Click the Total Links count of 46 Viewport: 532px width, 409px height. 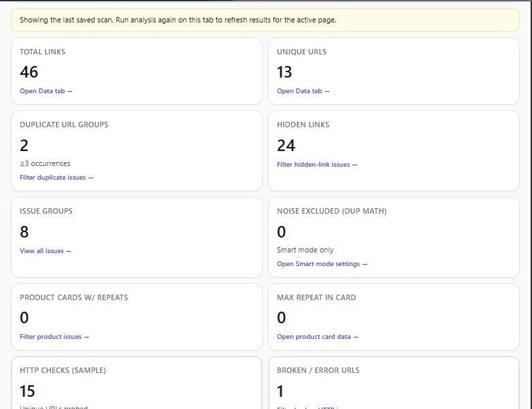click(x=29, y=72)
